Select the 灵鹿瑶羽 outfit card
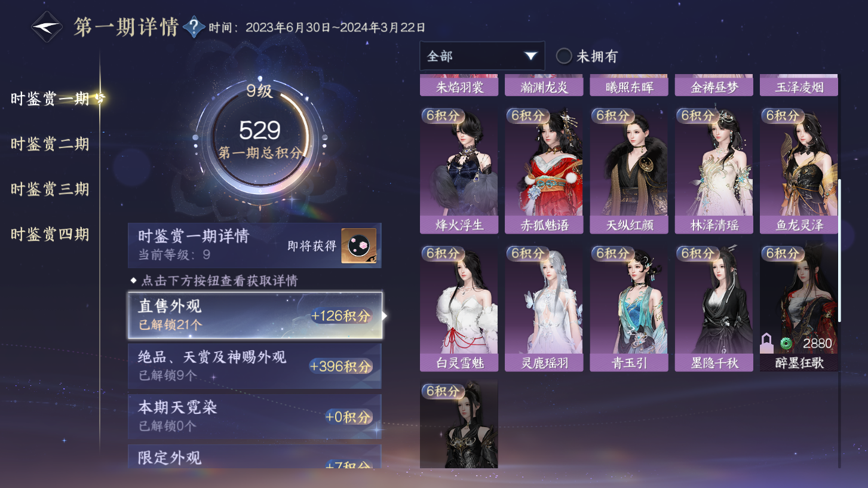The height and width of the screenshot is (488, 868). (544, 308)
